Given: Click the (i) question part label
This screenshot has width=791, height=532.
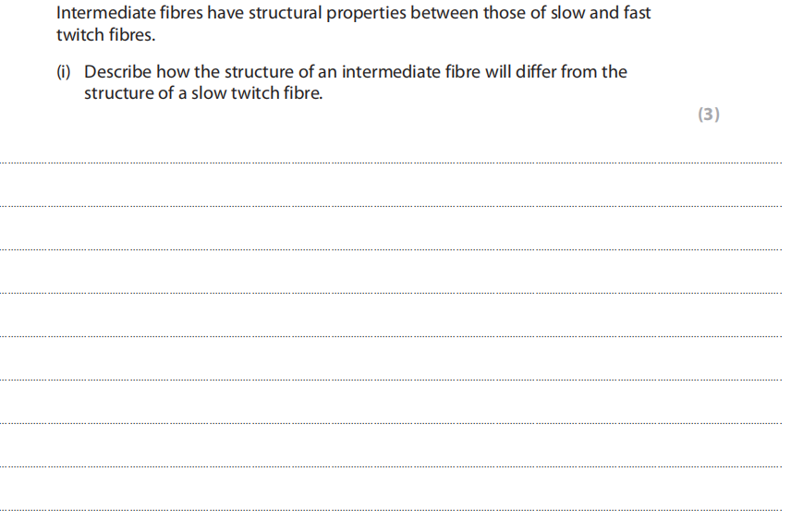Looking at the screenshot, I should [67, 72].
